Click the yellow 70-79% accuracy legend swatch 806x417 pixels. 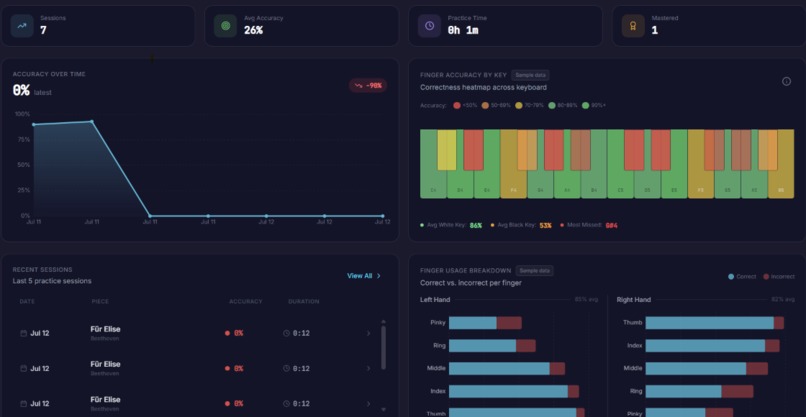pyautogui.click(x=519, y=105)
